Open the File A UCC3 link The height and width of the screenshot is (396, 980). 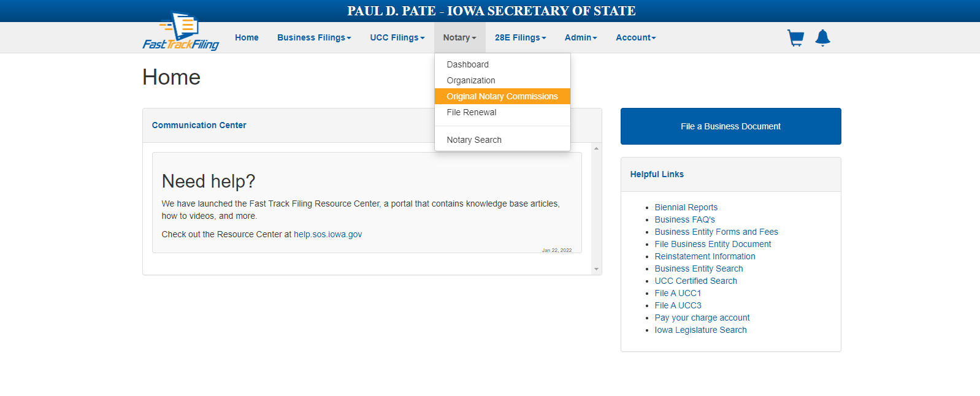coord(678,305)
